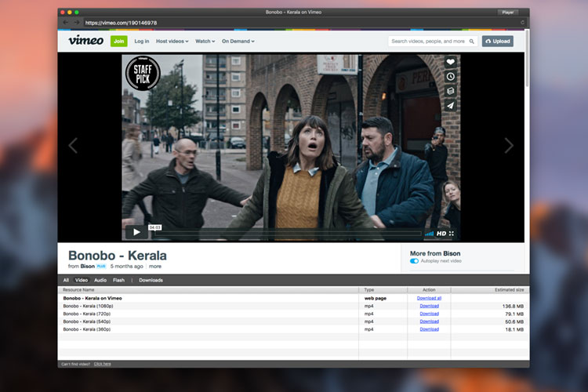The width and height of the screenshot is (588, 392).
Task: Select the Flash filter tab
Action: point(118,280)
